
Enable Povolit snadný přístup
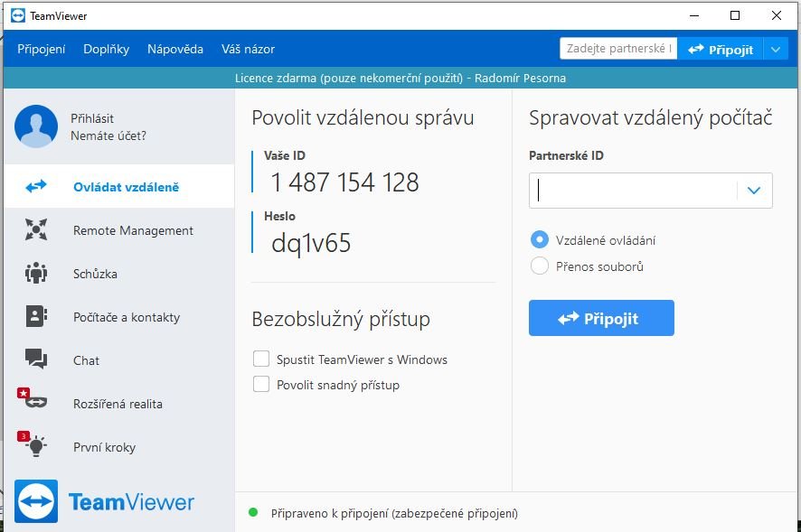[261, 384]
